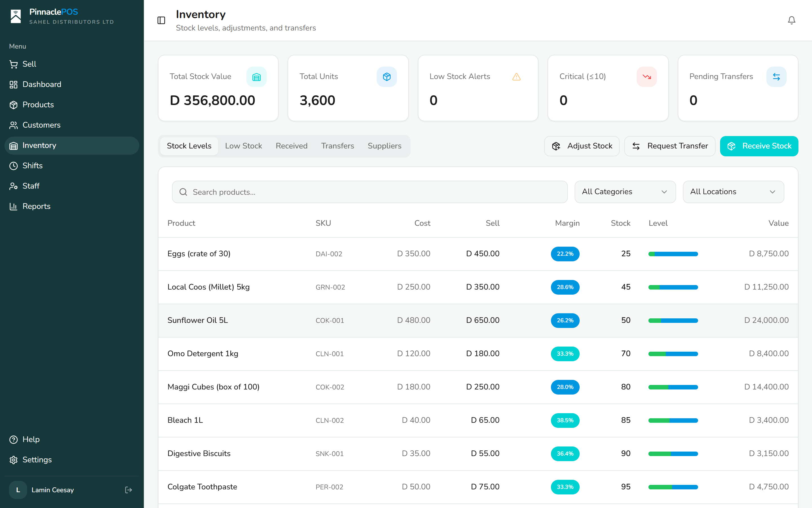Viewport: 812px width, 508px height.
Task: Switch to the Stock Levels tab
Action: (x=189, y=146)
